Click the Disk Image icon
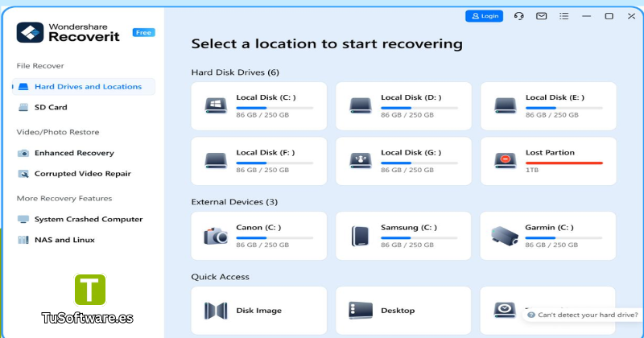Image resolution: width=644 pixels, height=338 pixels. tap(216, 311)
